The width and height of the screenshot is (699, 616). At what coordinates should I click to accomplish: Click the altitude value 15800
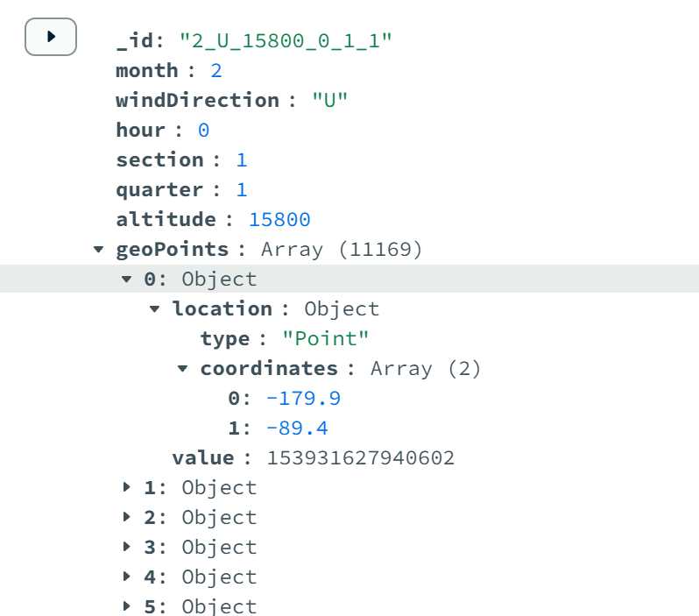[279, 219]
